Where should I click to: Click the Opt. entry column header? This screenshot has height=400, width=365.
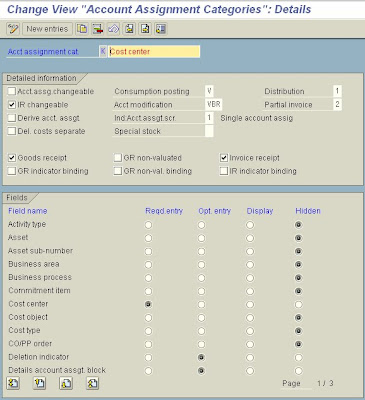(x=215, y=211)
